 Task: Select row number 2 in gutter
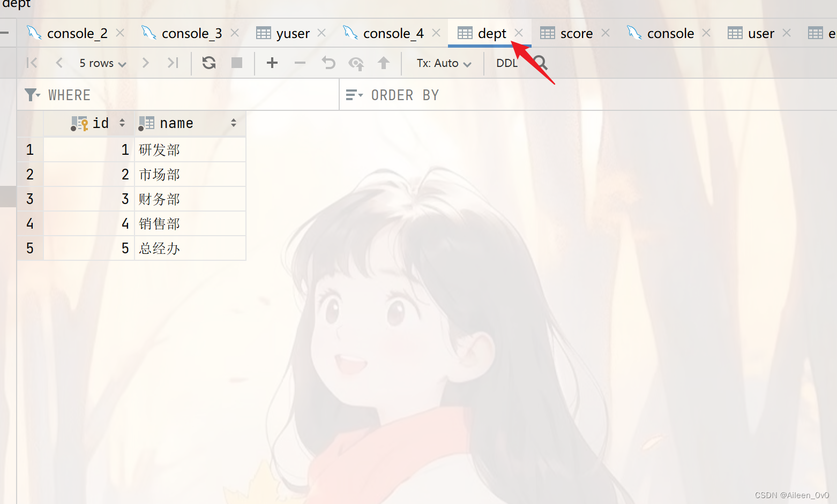click(x=30, y=175)
